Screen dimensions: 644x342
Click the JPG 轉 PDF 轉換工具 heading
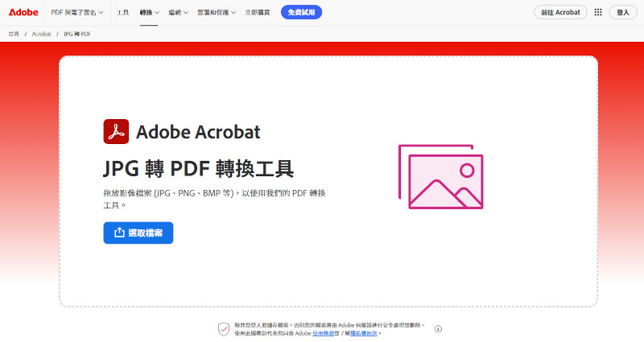pos(198,168)
